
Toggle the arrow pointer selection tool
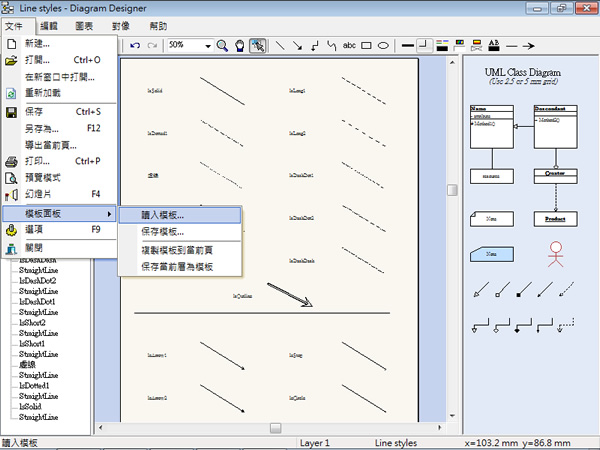(x=257, y=45)
